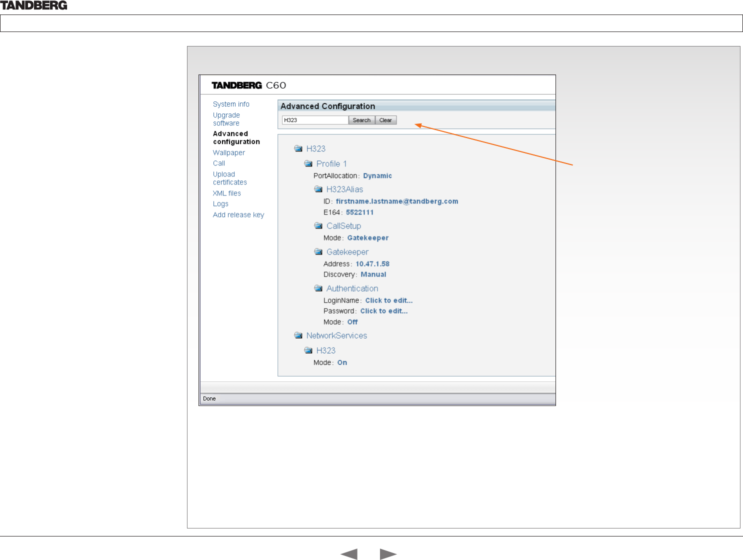Image resolution: width=743 pixels, height=560 pixels.
Task: Edit PortAllocation value Dynamic
Action: coord(377,176)
